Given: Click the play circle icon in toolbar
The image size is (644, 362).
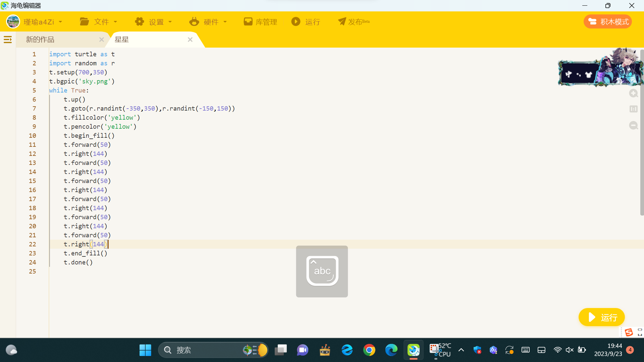Looking at the screenshot, I should pyautogui.click(x=296, y=21).
